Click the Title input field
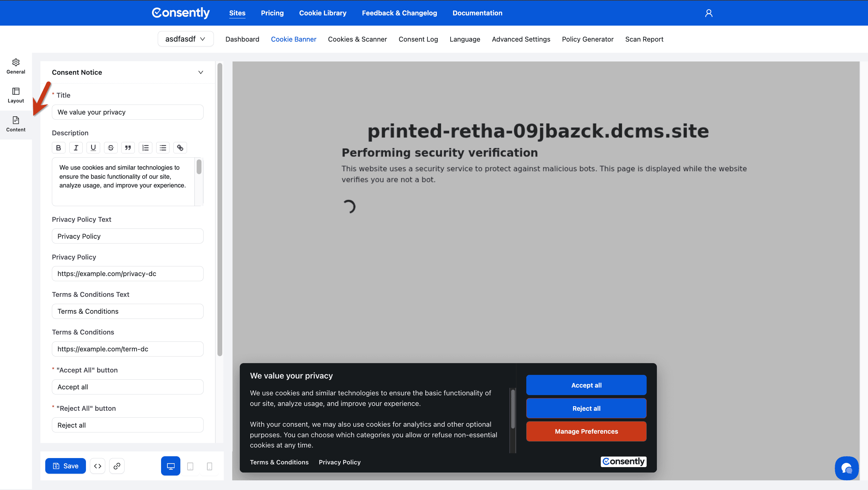The height and width of the screenshot is (490, 868). 127,112
